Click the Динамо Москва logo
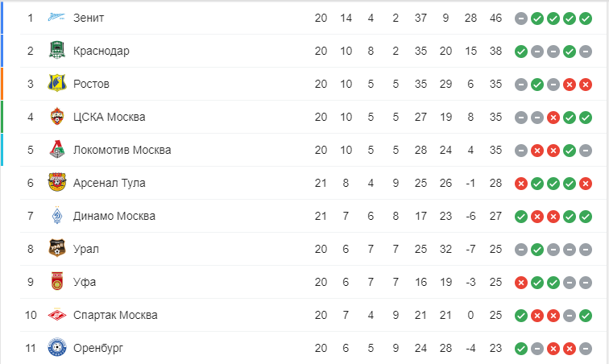The height and width of the screenshot is (364, 609). coord(57,215)
